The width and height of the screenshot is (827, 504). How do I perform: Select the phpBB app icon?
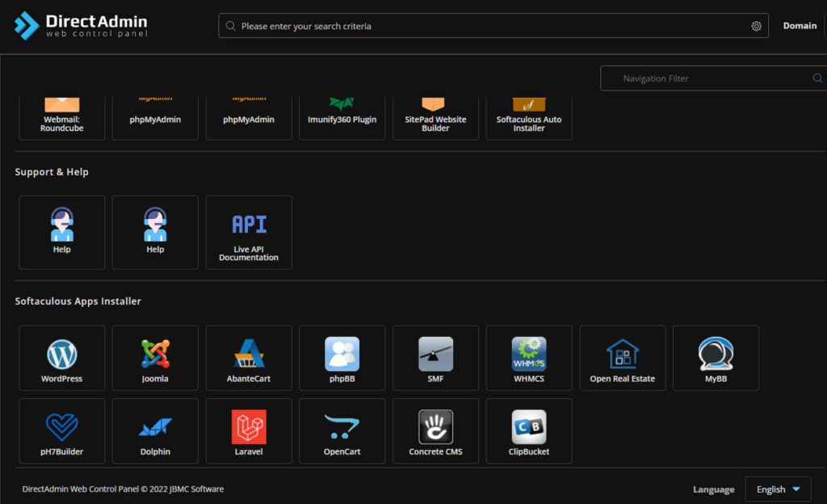pos(342,358)
